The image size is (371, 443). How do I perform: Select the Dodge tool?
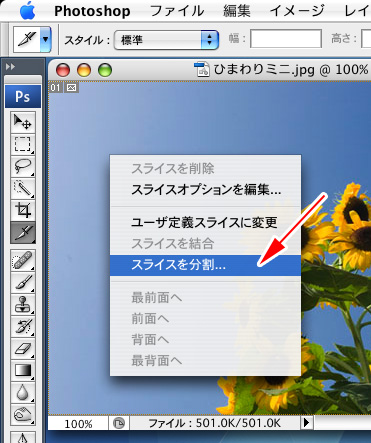23,415
